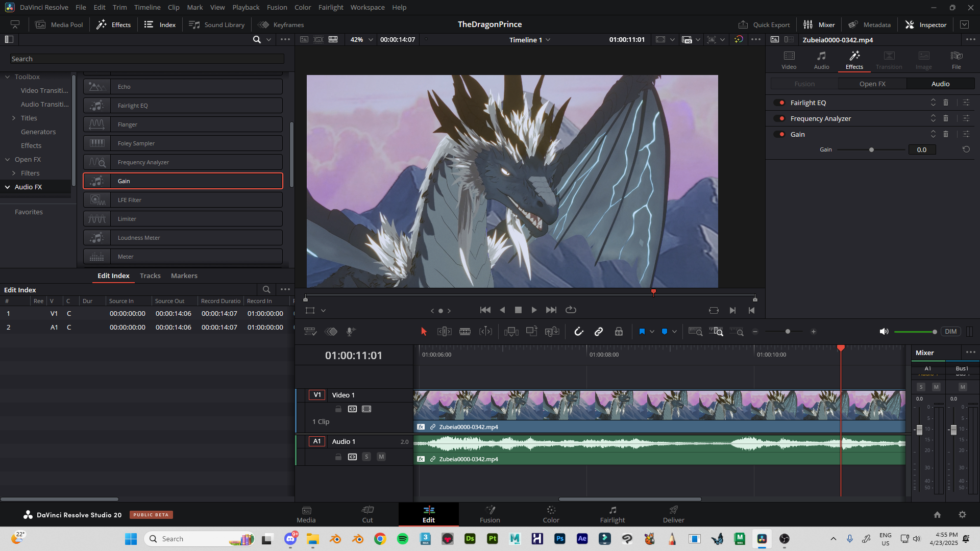Select the Blade Edit Mode tool
Viewport: 980px width, 551px height.
pyautogui.click(x=465, y=332)
